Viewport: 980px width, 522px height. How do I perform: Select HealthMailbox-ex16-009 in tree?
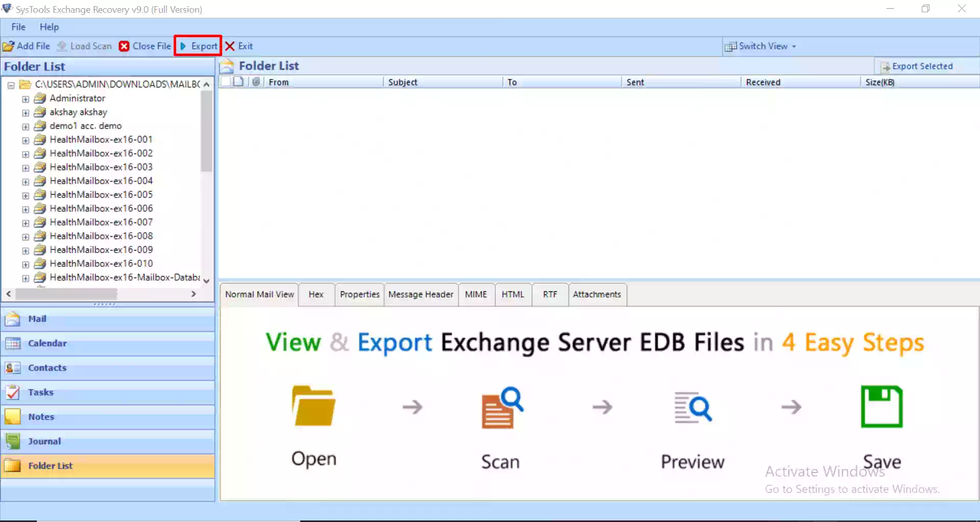(101, 250)
